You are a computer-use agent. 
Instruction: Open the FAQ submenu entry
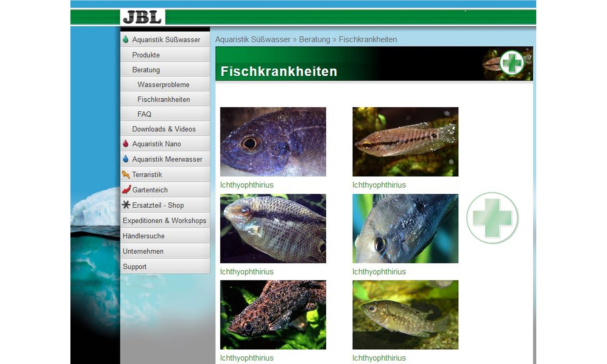pos(144,114)
